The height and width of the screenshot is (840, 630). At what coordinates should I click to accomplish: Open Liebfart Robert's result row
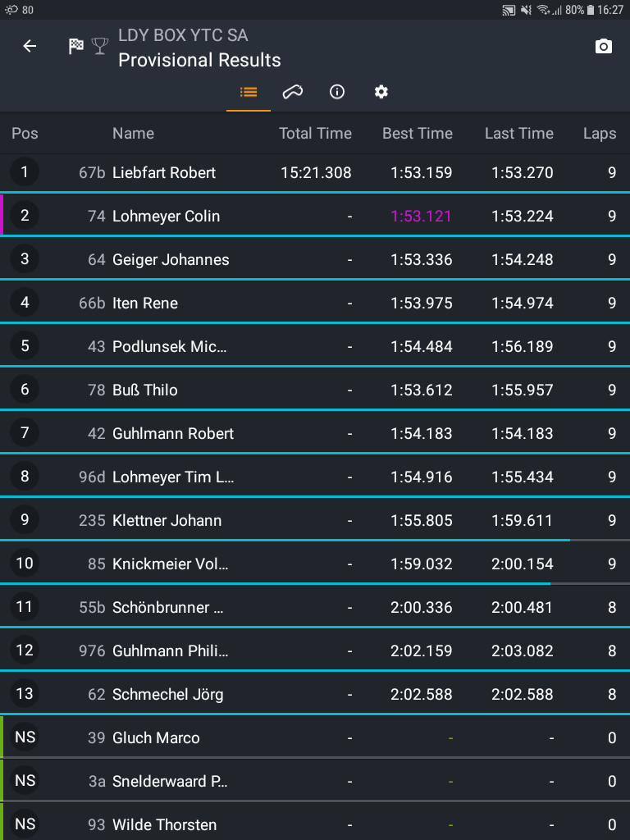164,173
